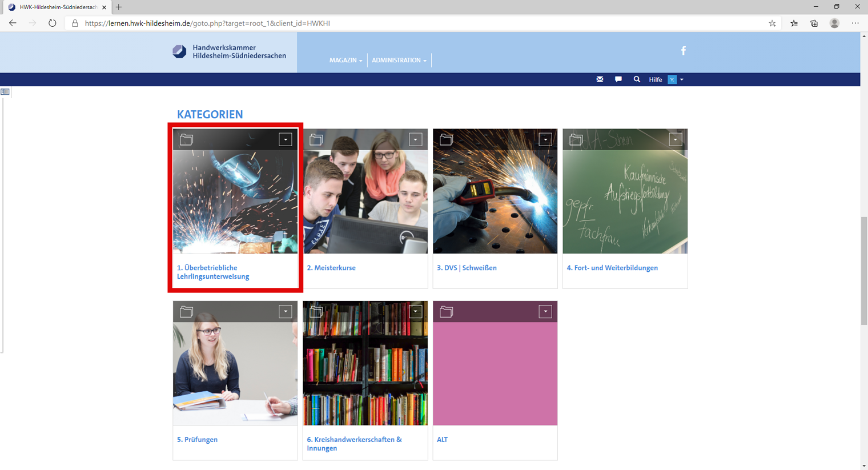Add page to favorites star icon

coord(772,23)
